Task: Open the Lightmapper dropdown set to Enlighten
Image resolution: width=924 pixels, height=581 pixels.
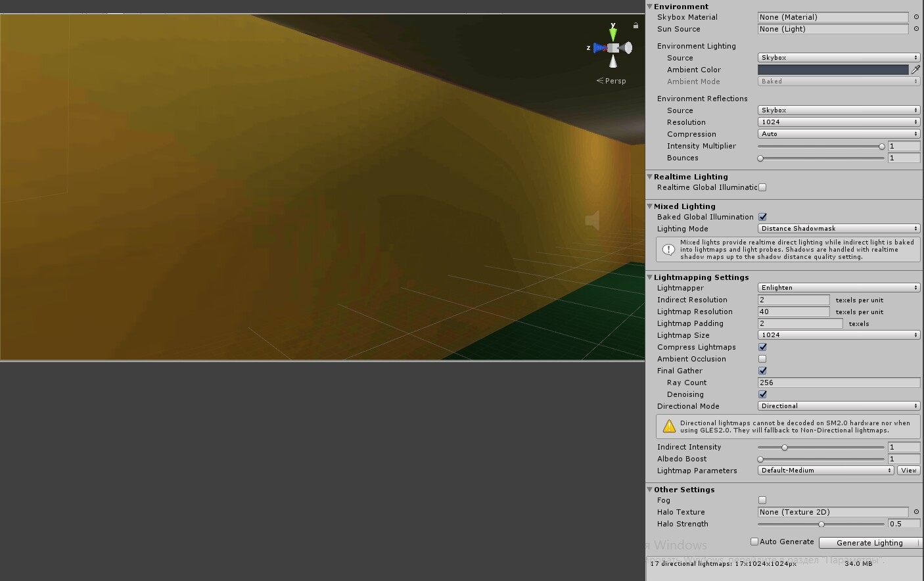Action: (x=838, y=287)
